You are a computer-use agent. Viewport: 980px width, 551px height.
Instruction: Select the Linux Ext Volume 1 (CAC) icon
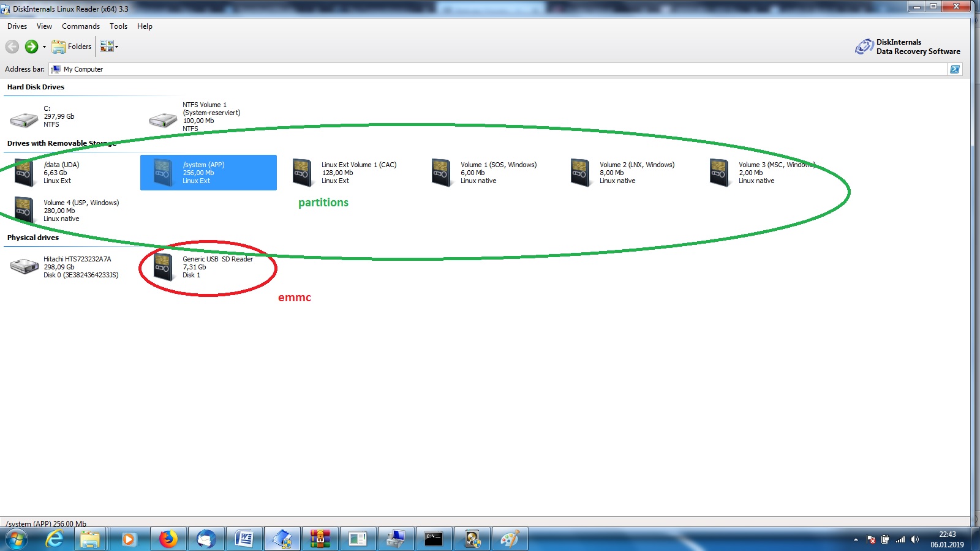(x=303, y=173)
